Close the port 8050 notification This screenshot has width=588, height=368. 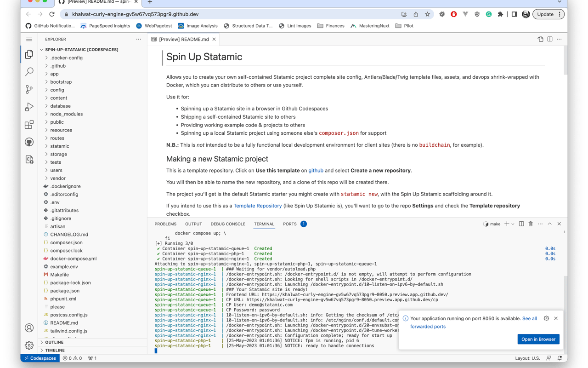556,318
